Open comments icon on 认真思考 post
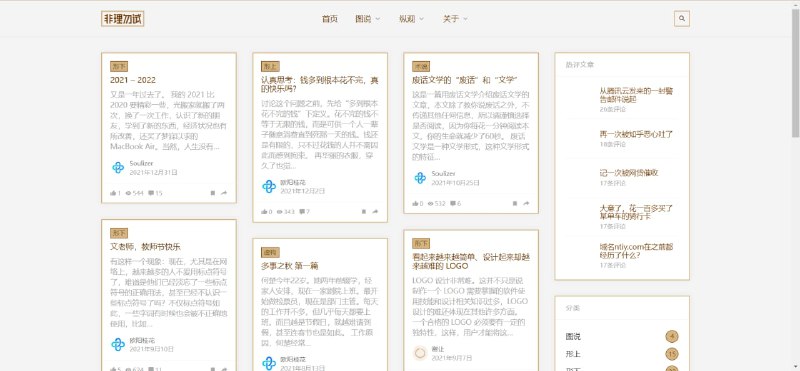Screen dimensions: 800x371 click(302, 212)
